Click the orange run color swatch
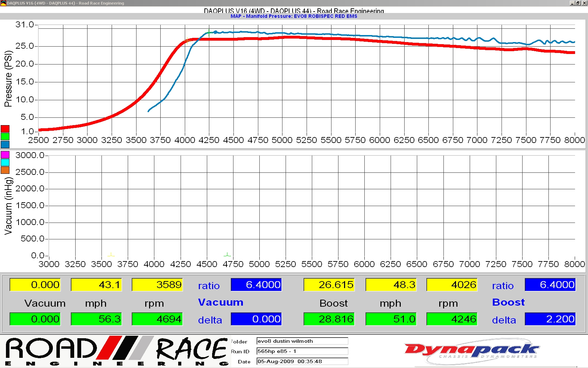Image resolution: width=588 pixels, height=368 pixels. point(5,170)
